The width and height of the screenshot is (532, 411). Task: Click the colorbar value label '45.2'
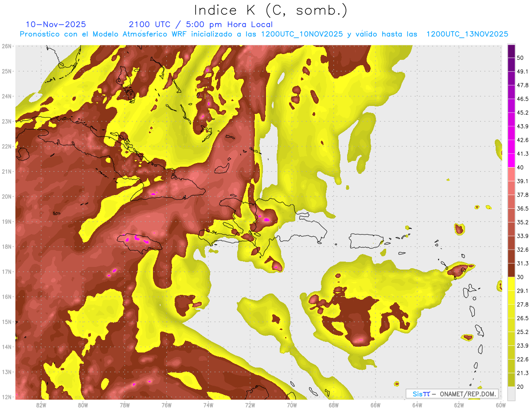tap(522, 113)
